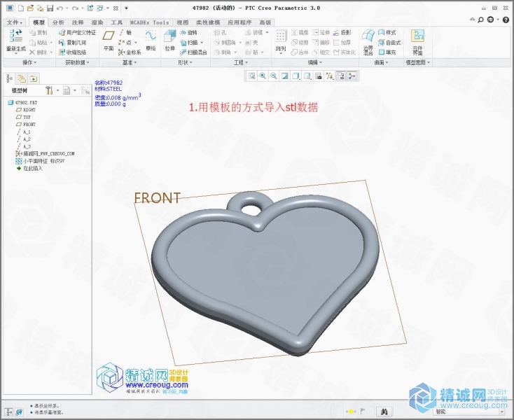Switch to the 分析 (Analysis) ribbon tab

(x=58, y=22)
